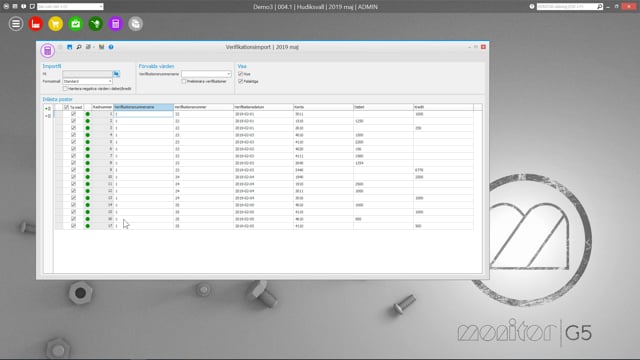Viewport: 640px width, 360px height.
Task: Select the Debet cell in row 16
Action: (x=383, y=219)
